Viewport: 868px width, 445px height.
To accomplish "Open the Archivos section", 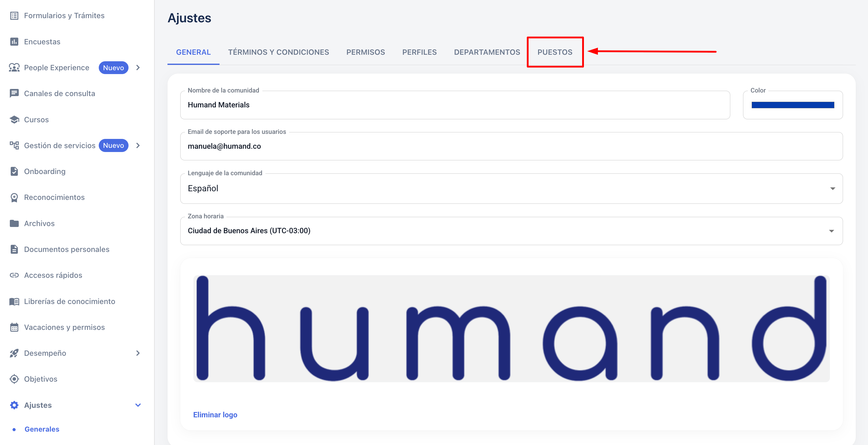I will [x=40, y=223].
